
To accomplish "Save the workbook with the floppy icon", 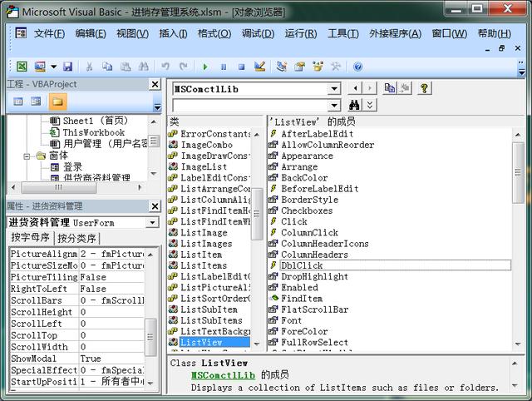I will click(67, 67).
